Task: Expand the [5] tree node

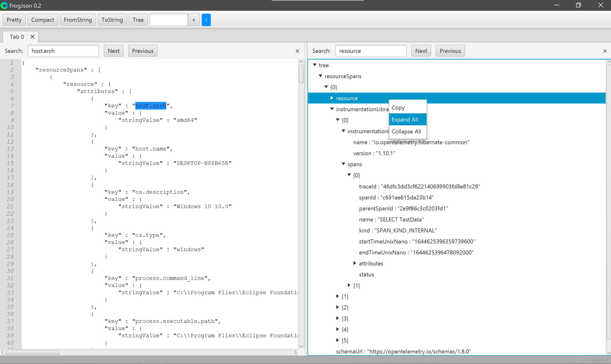Action: click(x=338, y=340)
